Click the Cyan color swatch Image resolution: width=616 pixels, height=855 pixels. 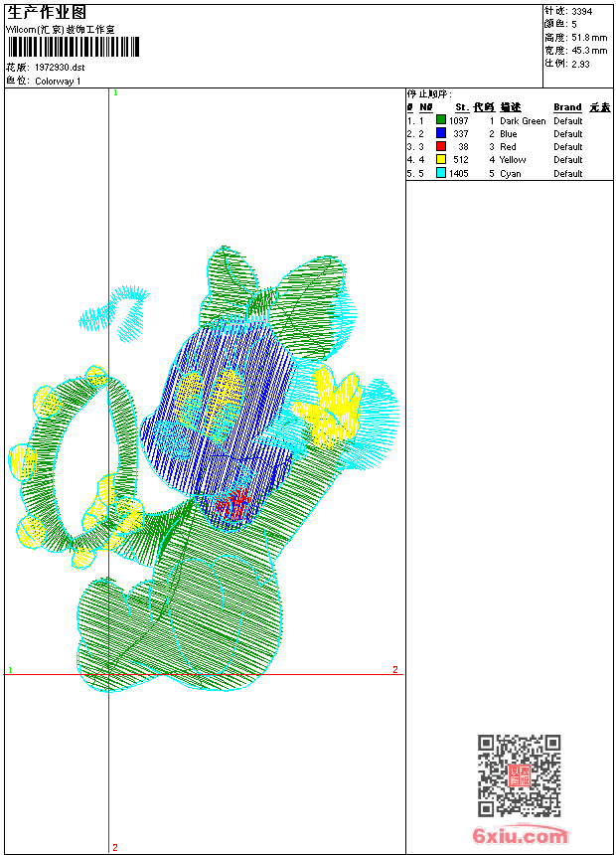[x=441, y=173]
